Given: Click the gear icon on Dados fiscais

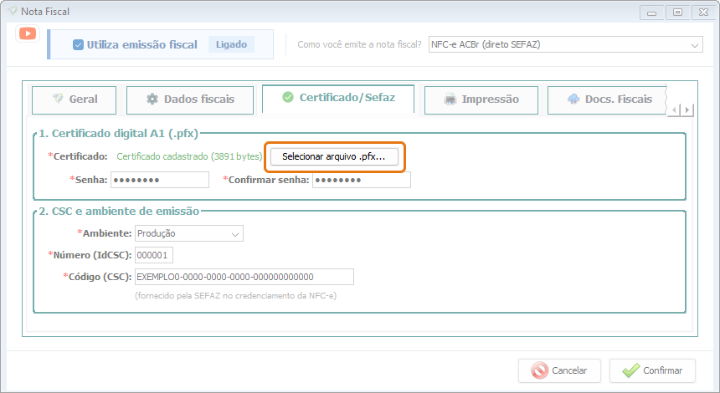Looking at the screenshot, I should [x=152, y=99].
